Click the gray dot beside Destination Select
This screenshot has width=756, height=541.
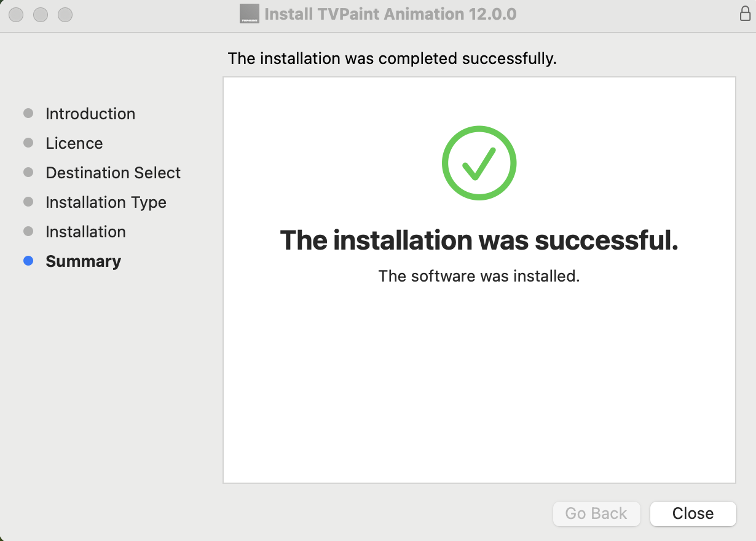click(28, 172)
